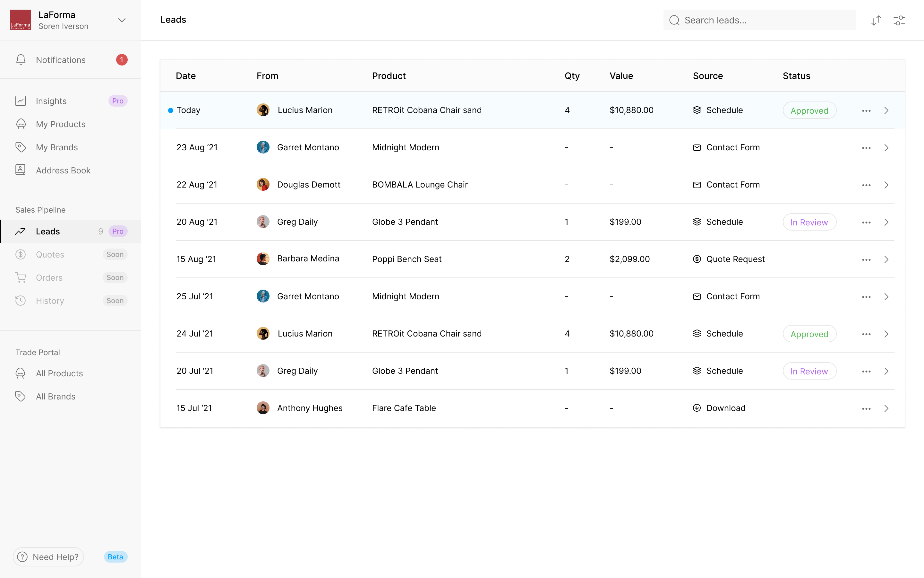Screen dimensions: 924x578
Task: Open the Address Book
Action: tap(71, 170)
